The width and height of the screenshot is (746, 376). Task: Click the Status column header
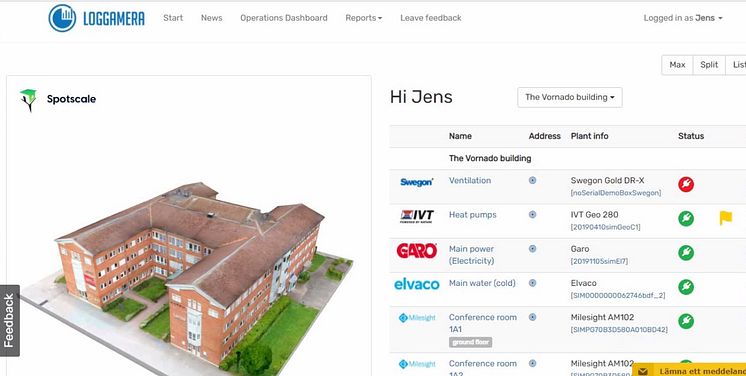click(690, 136)
